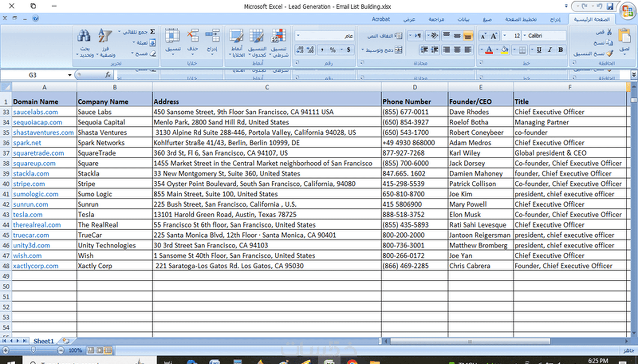638x364 pixels.
Task: Open the Insert ribbon tab
Action: tap(555, 19)
